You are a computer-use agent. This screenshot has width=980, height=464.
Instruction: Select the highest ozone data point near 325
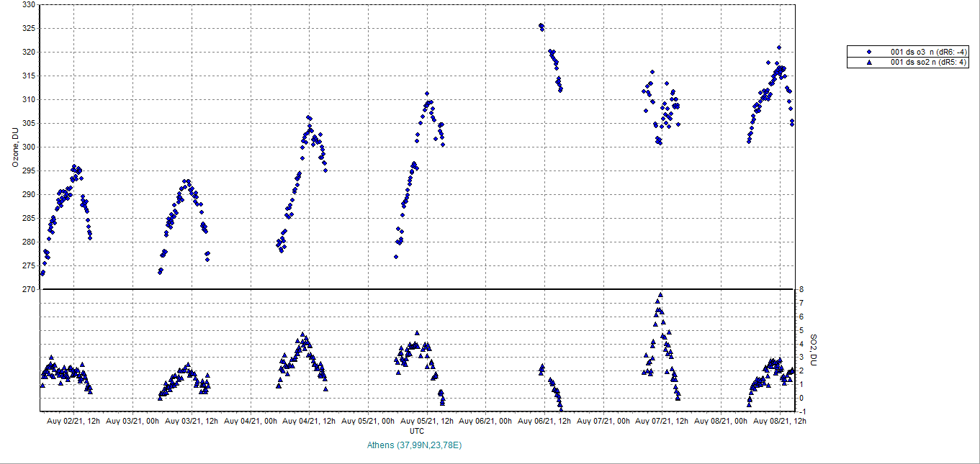coord(541,26)
